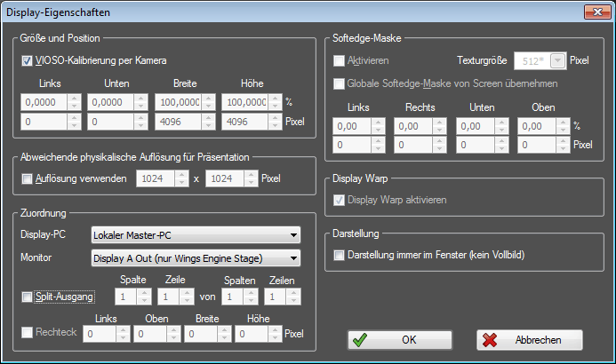Click the Abbrechen button

tap(529, 340)
